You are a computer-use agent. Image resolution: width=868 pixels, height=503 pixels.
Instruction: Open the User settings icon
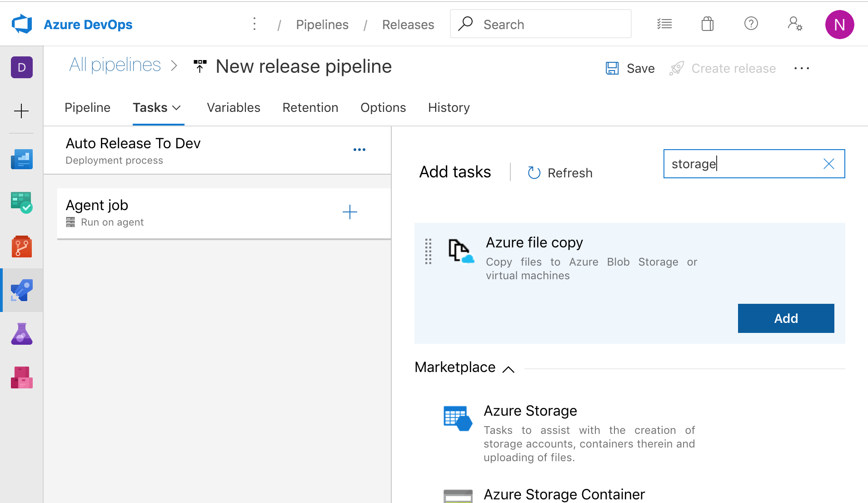[x=795, y=24]
